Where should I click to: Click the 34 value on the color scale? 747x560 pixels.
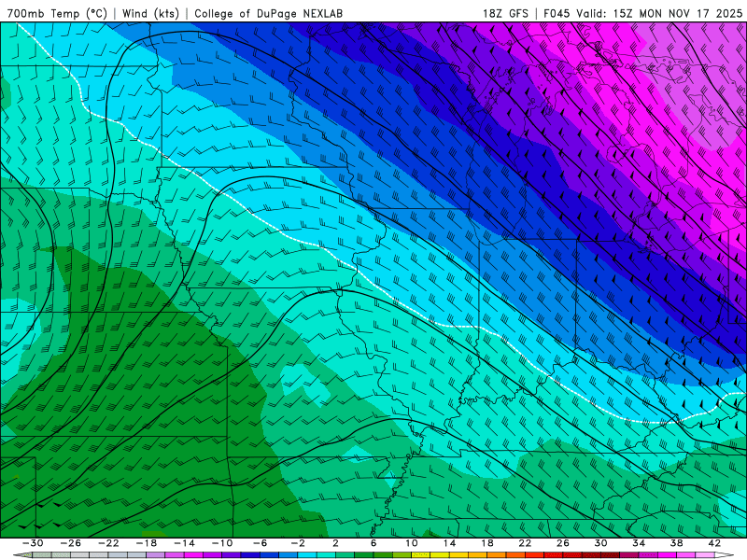tap(639, 543)
